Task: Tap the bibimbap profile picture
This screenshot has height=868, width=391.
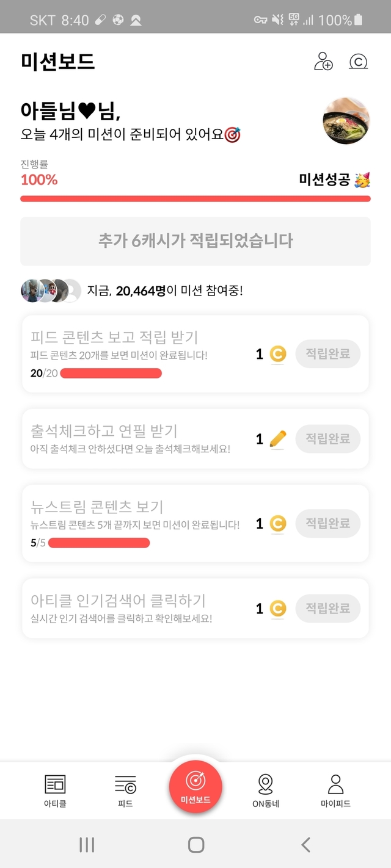Action: point(346,121)
